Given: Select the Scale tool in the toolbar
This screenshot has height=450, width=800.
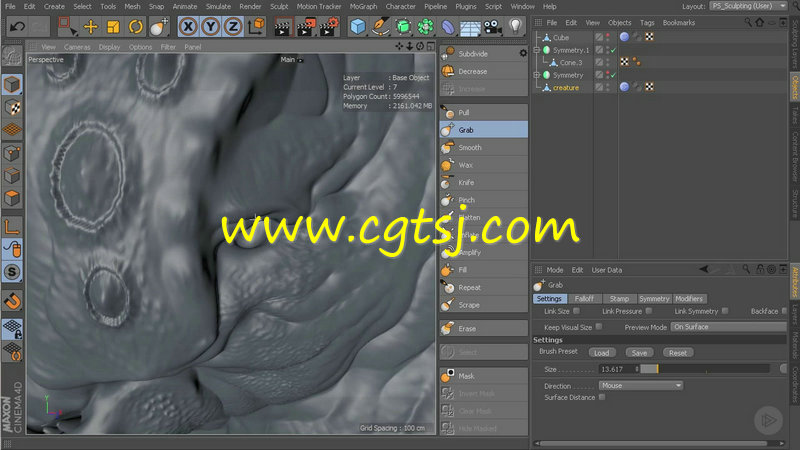Looking at the screenshot, I should click(113, 27).
